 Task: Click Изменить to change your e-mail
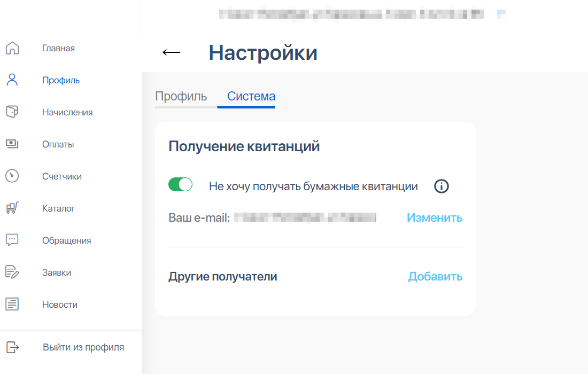pyautogui.click(x=435, y=218)
